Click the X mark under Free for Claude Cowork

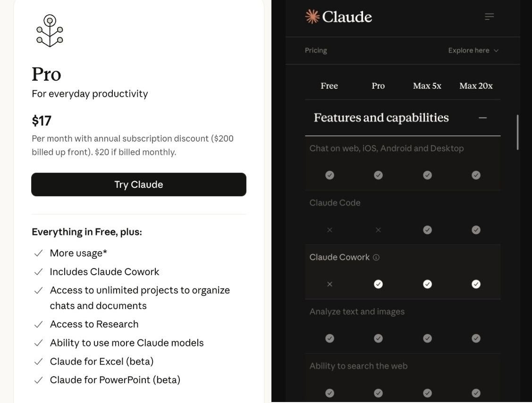pos(329,284)
